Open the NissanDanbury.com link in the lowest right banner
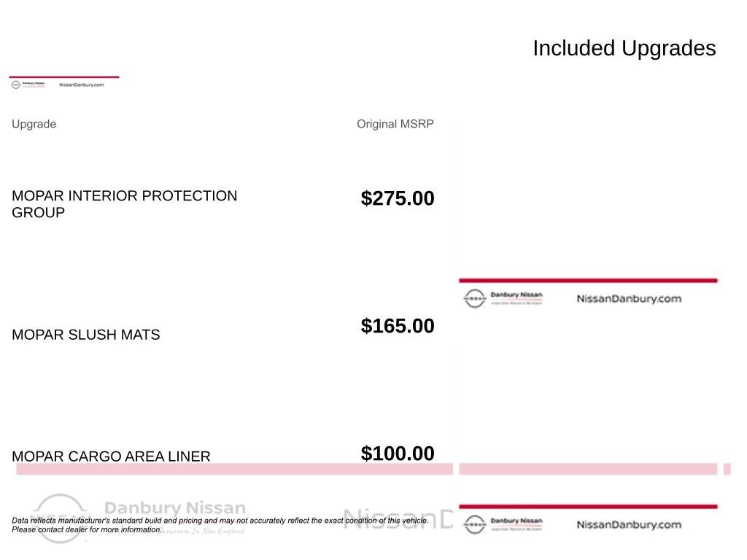 (629, 524)
